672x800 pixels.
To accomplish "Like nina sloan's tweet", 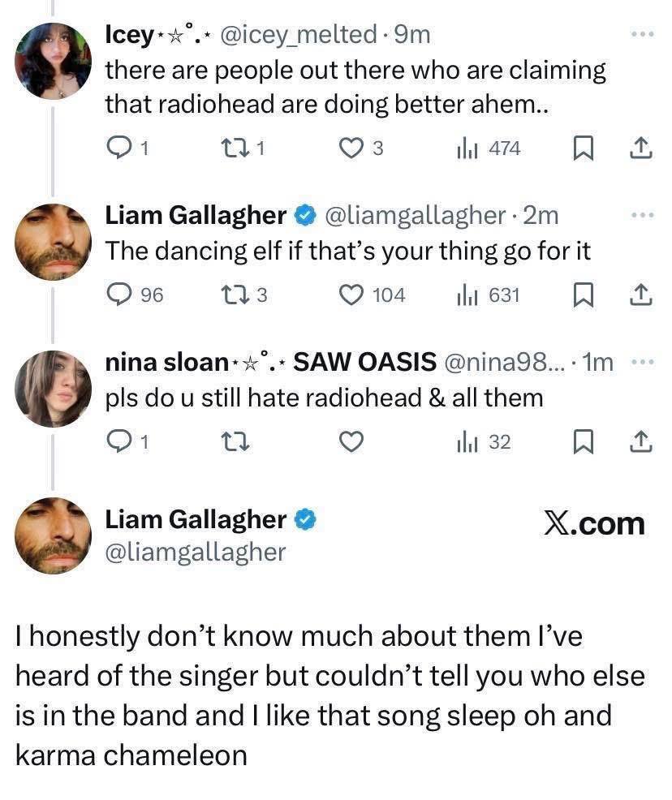I will coord(351,442).
